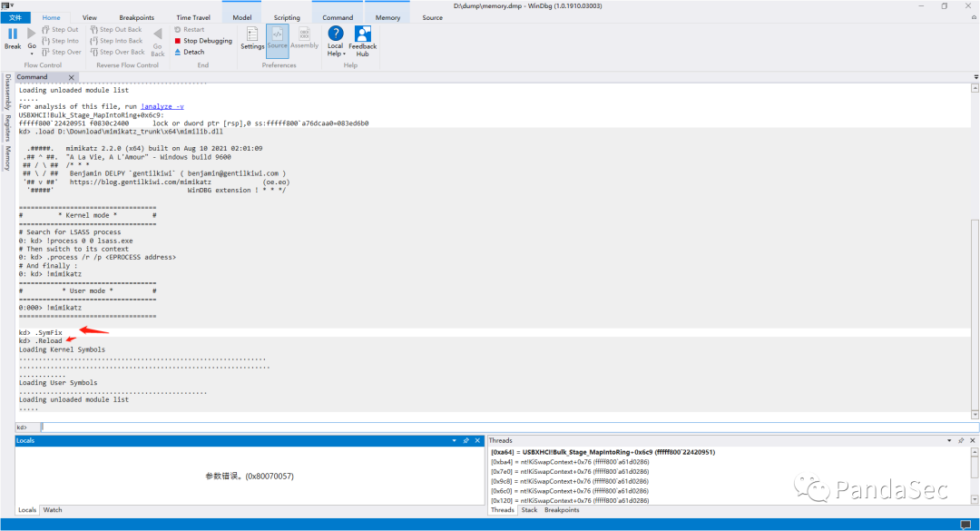Open the Model ribbon tab
980x531 pixels.
242,17
